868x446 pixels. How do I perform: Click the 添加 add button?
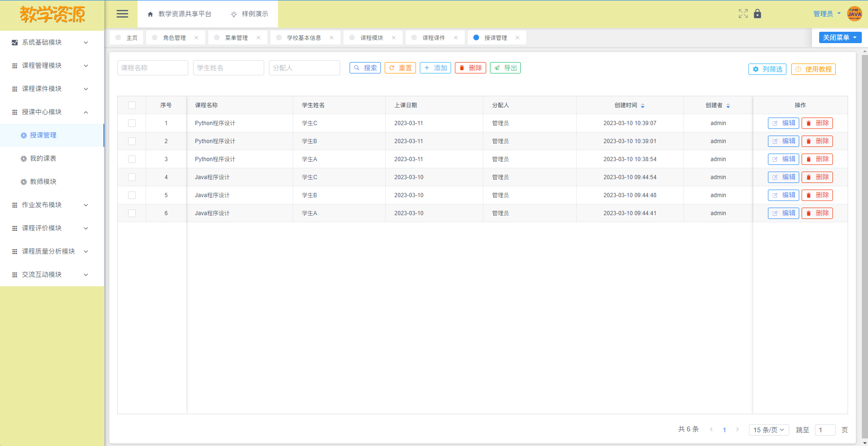pyautogui.click(x=435, y=68)
